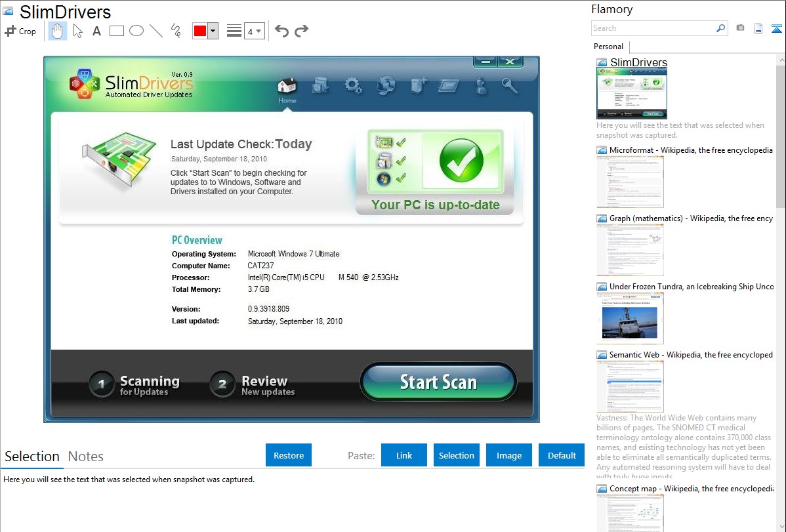Undo the last annotation
Image resolution: width=786 pixels, height=532 pixels.
281,31
